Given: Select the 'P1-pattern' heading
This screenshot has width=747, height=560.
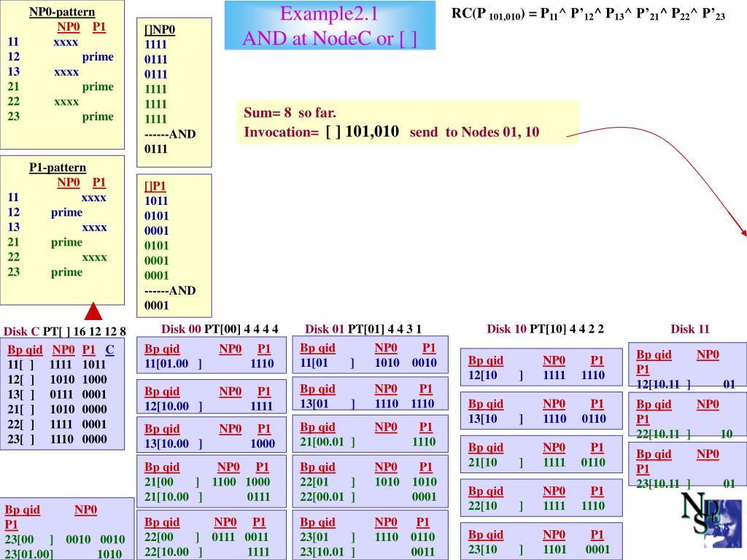Looking at the screenshot, I should [58, 168].
